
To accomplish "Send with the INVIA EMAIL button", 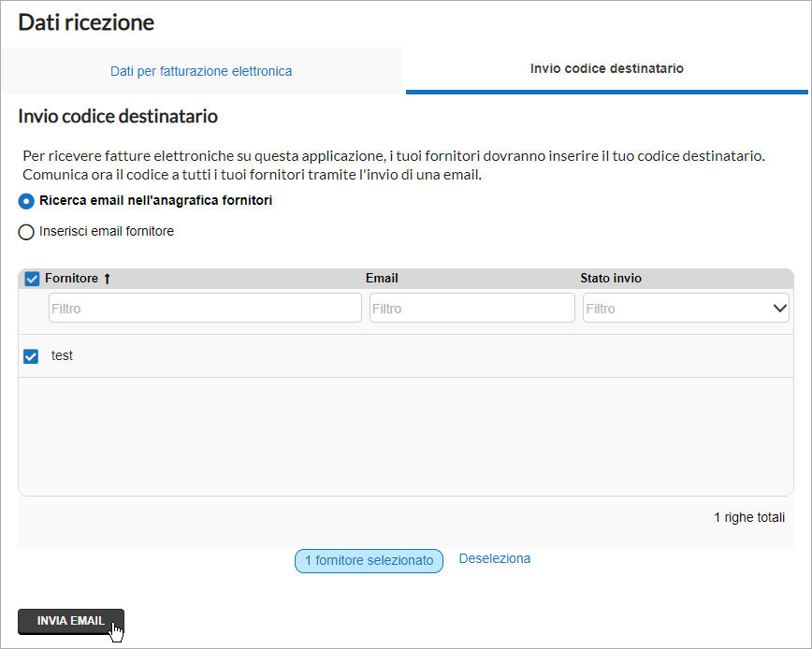I will (71, 621).
